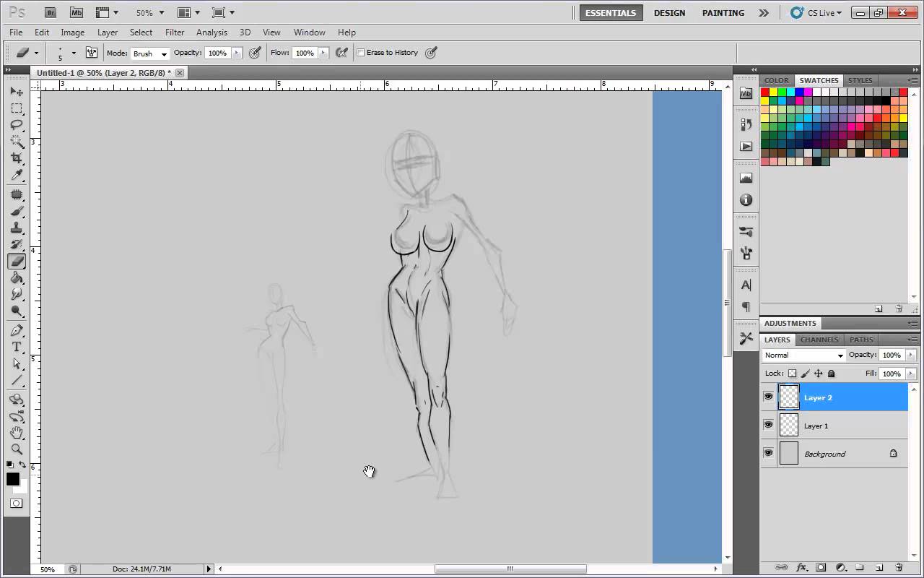Enable the Erase to History checkbox
Image resolution: width=924 pixels, height=578 pixels.
(361, 52)
